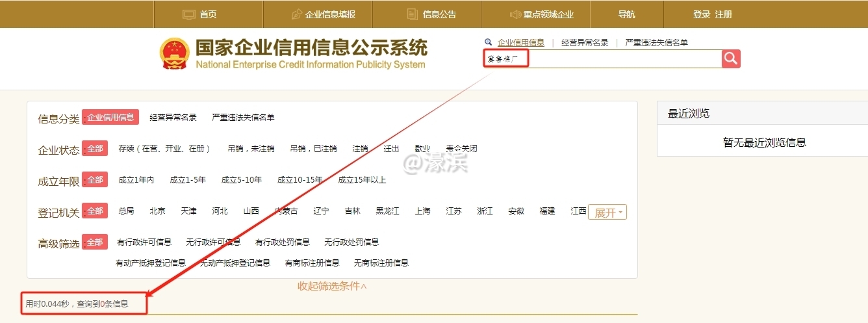Click the national emblem logo
Image resolution: width=868 pixels, height=323 pixels.
(174, 54)
